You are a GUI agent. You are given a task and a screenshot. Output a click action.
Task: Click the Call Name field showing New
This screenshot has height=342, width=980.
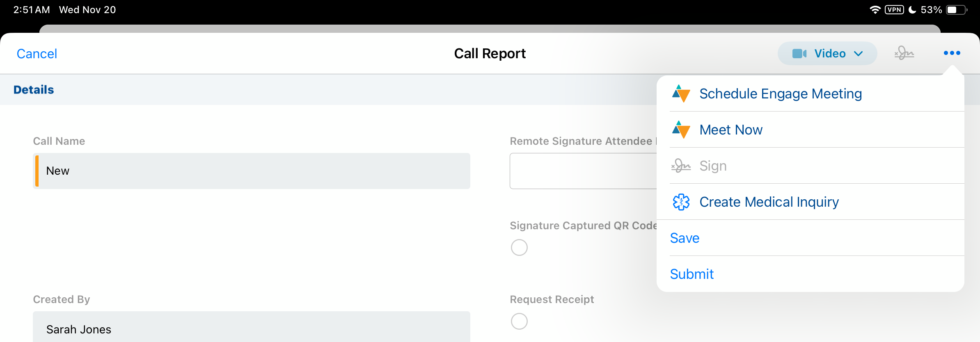coord(252,171)
